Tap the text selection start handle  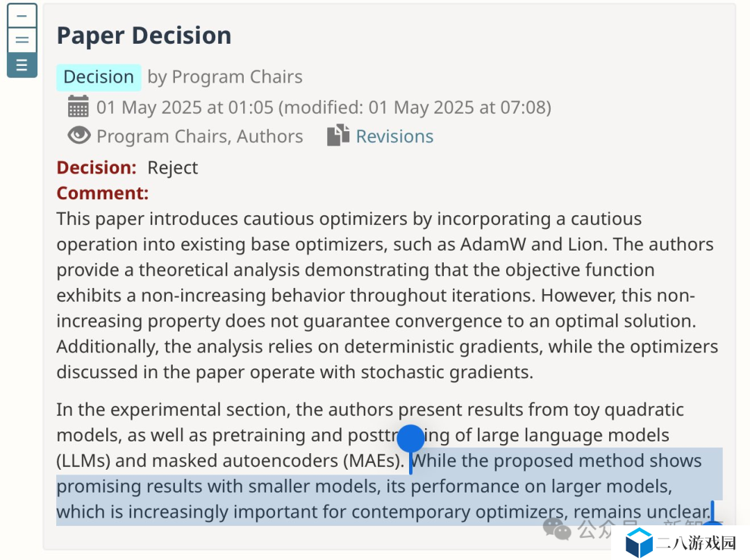tap(410, 439)
